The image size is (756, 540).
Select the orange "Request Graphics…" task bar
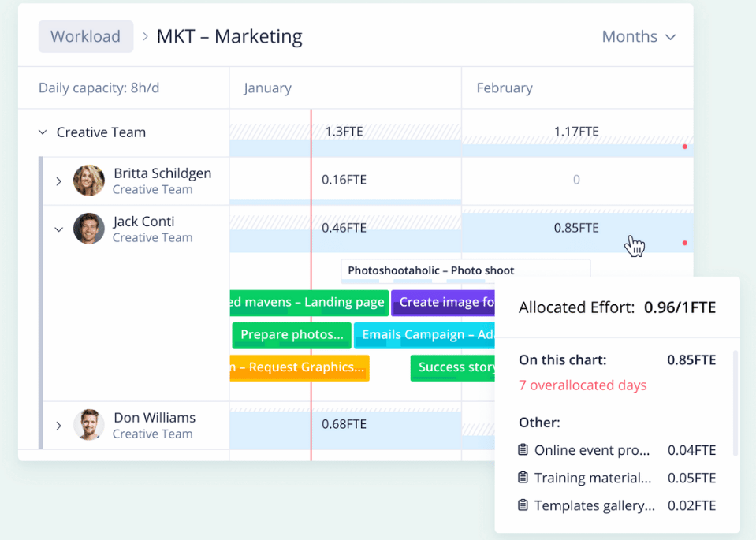pyautogui.click(x=300, y=367)
